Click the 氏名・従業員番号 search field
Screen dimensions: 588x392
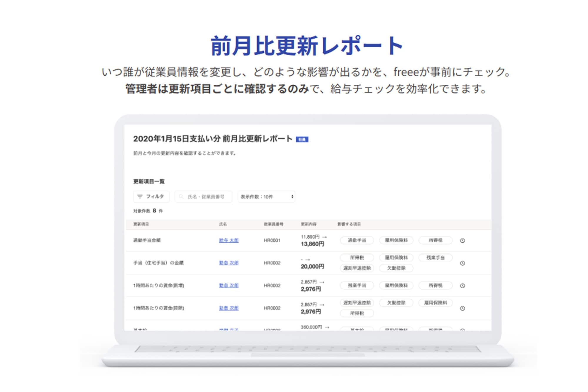pyautogui.click(x=206, y=196)
